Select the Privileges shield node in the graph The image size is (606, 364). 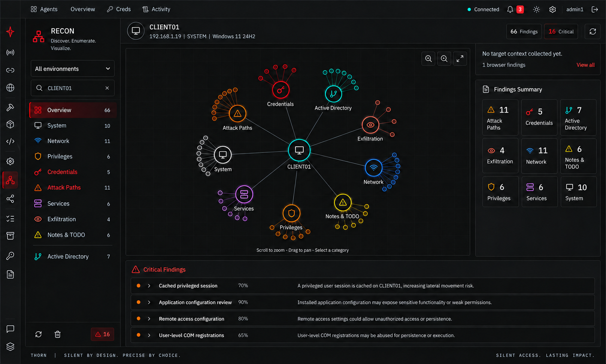pyautogui.click(x=291, y=213)
